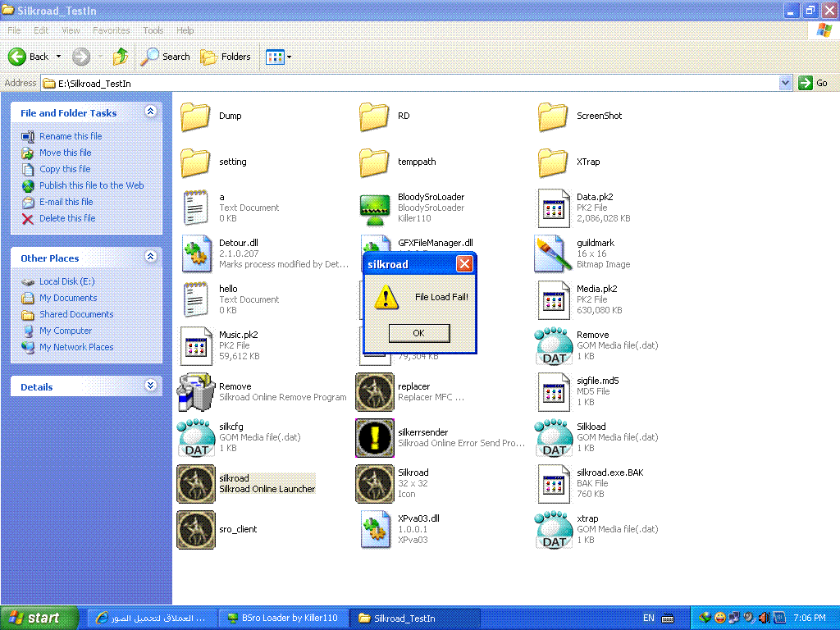Image resolution: width=840 pixels, height=630 pixels.
Task: Select the sro_client application icon
Action: 196,530
